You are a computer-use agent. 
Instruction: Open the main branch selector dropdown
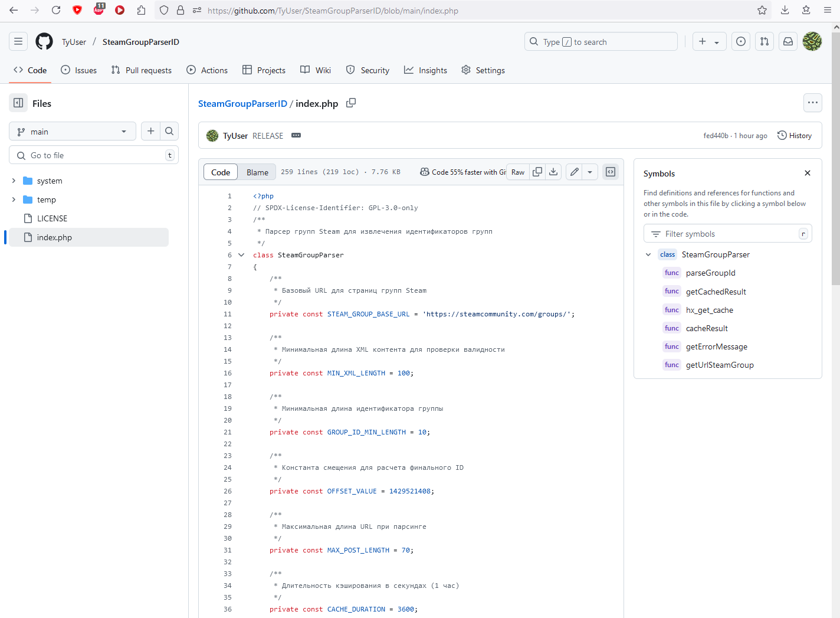pos(73,131)
